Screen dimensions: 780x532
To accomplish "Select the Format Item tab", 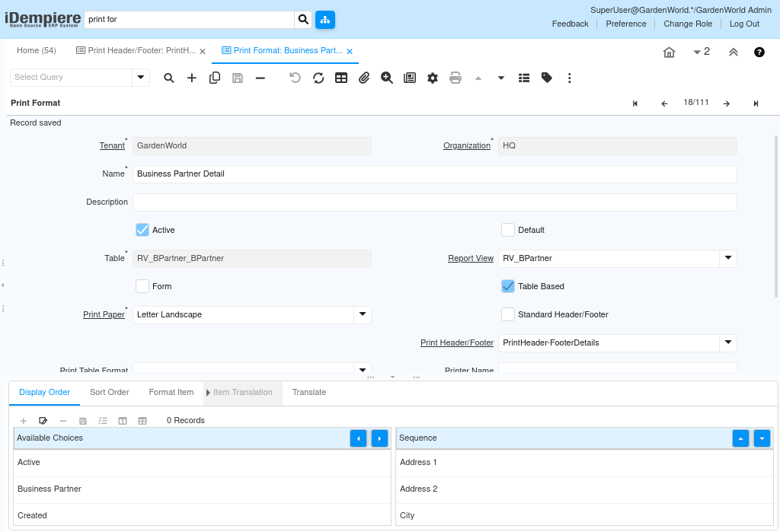I will [x=171, y=392].
